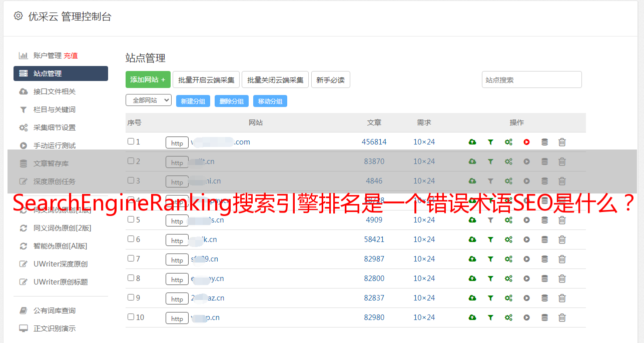
Task: Select 站点管理 in the sidebar
Action: tap(61, 73)
